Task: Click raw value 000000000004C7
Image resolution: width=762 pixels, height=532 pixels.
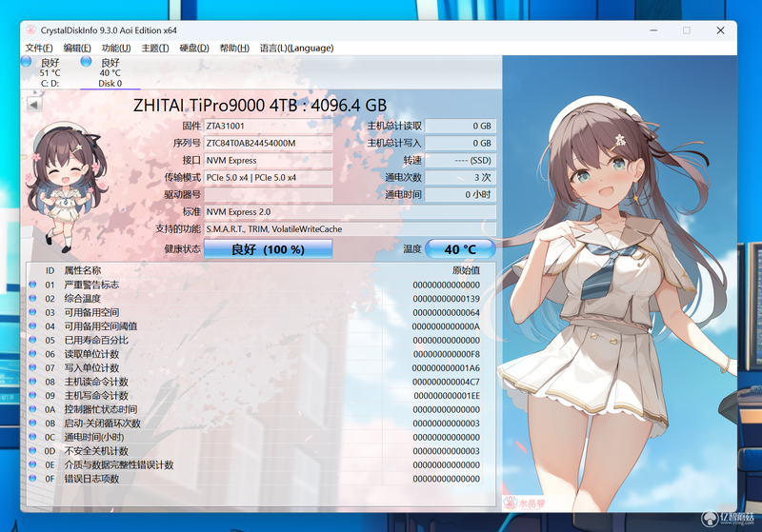Action: [446, 382]
